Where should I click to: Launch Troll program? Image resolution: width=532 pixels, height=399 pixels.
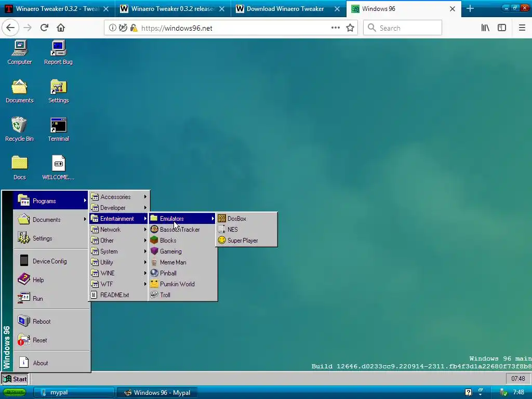coord(182,295)
